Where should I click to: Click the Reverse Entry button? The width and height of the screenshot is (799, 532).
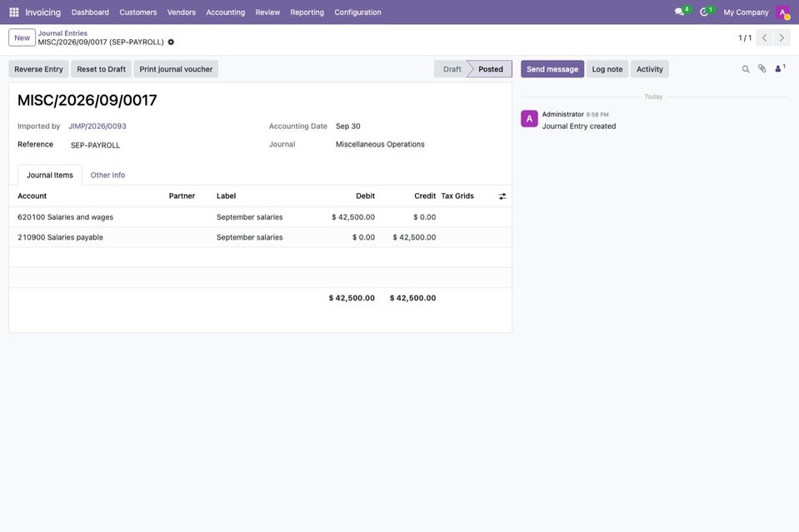(x=38, y=69)
